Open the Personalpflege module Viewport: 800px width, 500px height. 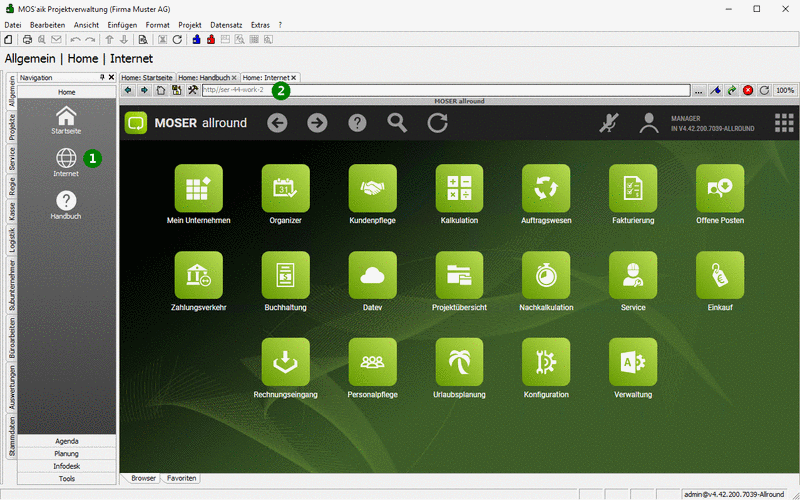click(x=372, y=362)
